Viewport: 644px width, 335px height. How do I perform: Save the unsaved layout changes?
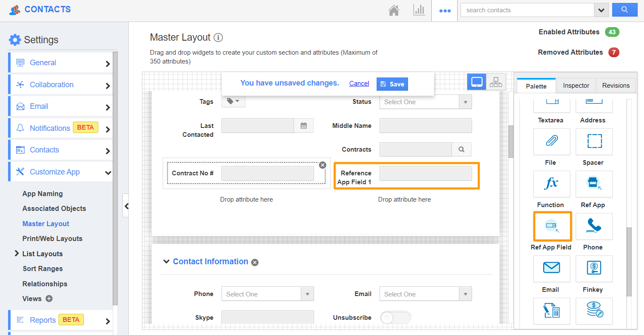(x=392, y=84)
